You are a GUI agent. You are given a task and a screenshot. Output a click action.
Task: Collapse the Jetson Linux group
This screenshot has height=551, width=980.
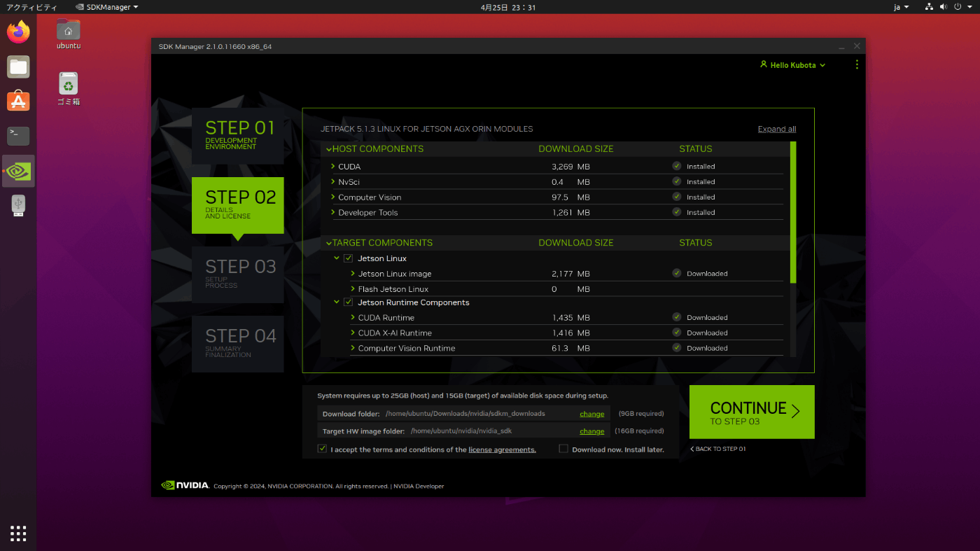point(337,258)
